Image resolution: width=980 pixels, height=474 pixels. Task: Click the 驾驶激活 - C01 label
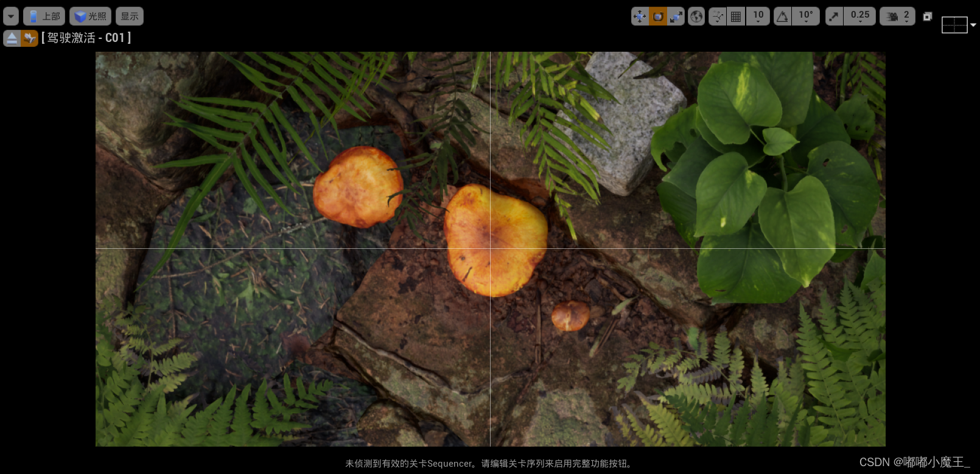86,38
